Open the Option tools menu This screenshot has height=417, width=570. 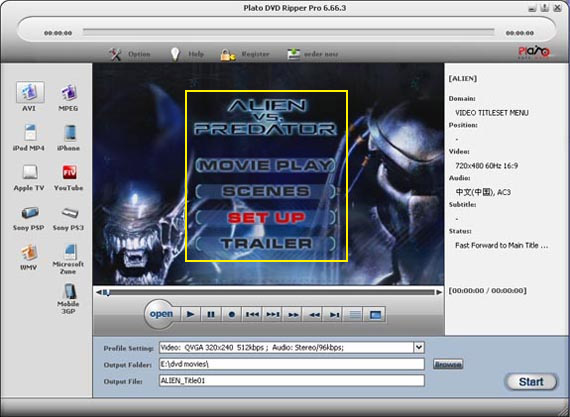(x=129, y=54)
